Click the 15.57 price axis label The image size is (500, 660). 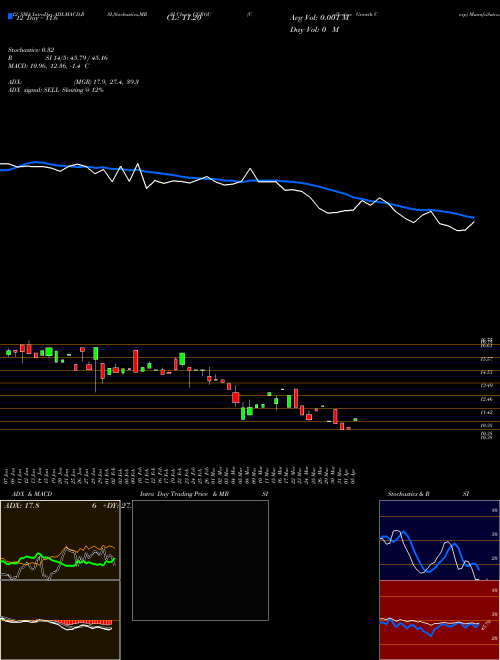pyautogui.click(x=487, y=359)
